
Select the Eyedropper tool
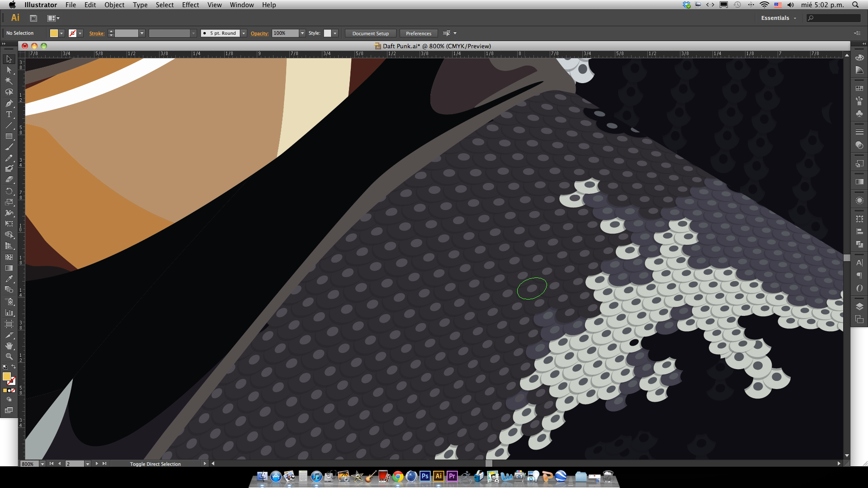(x=9, y=279)
